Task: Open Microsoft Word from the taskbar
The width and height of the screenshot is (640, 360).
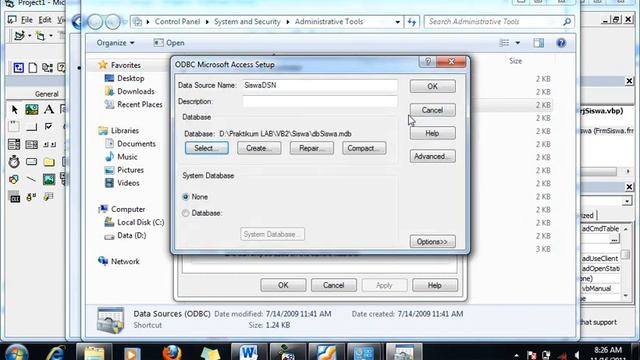Action: (248, 352)
